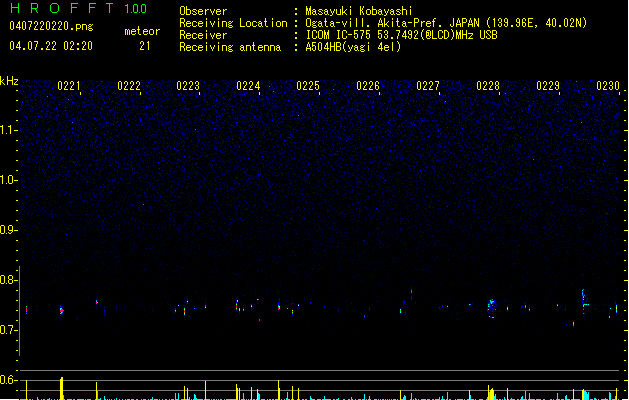Click the observer name Masayuki Kobayashi
This screenshot has width=629, height=400.
point(359,11)
